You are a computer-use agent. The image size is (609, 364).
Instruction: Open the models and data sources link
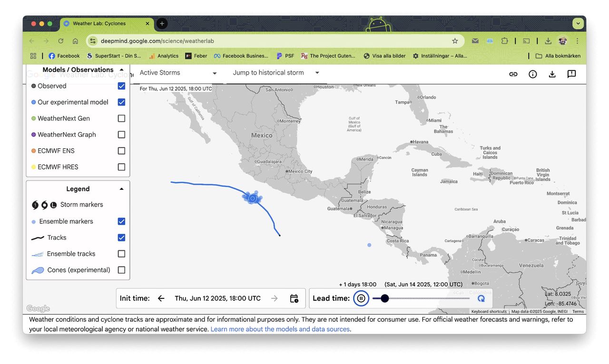[x=280, y=329]
